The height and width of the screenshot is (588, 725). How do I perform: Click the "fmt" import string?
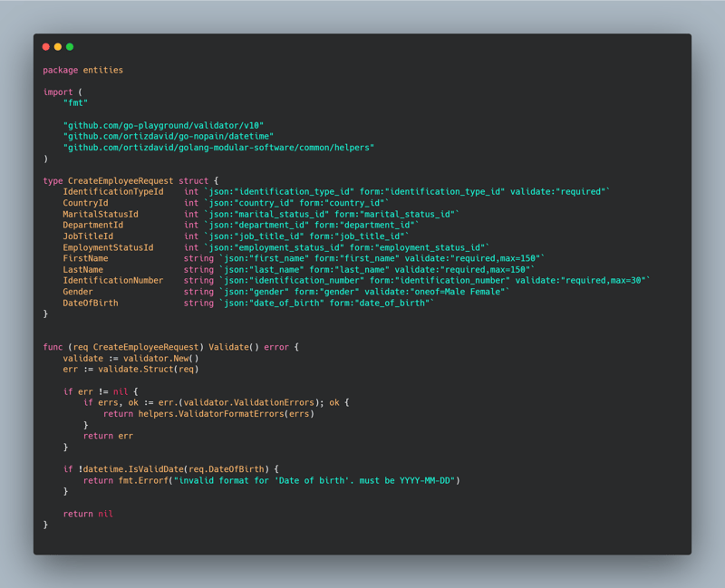(75, 103)
